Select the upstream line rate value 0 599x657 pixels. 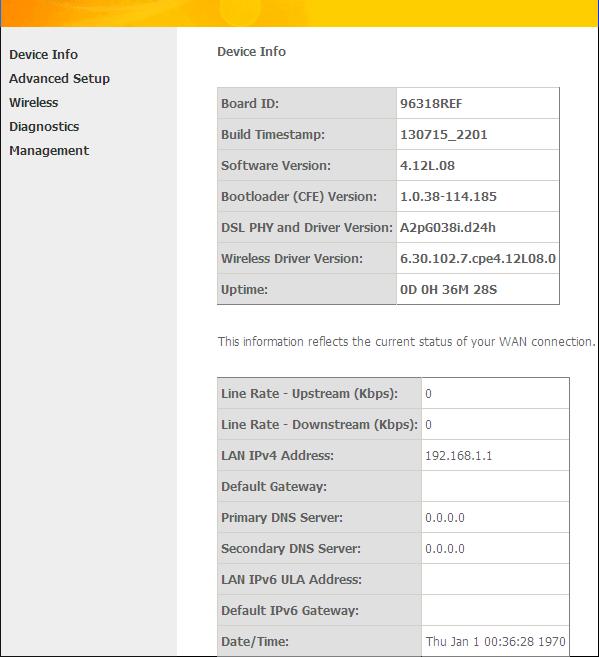(428, 393)
